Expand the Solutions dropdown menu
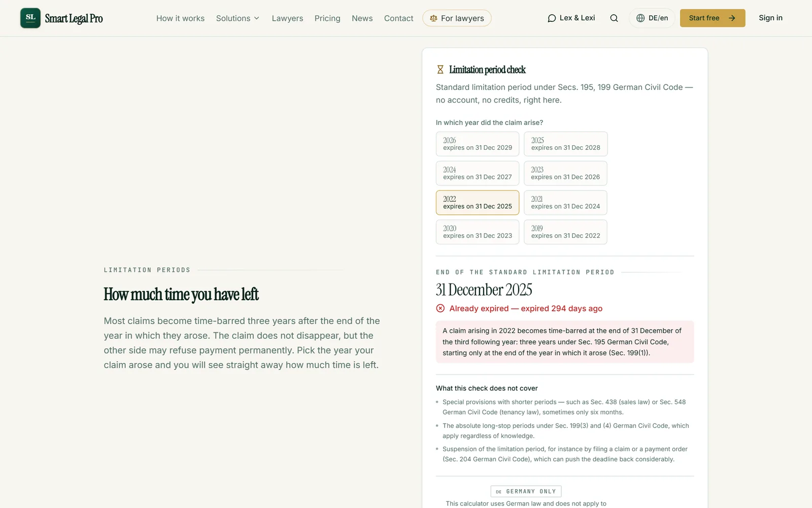The height and width of the screenshot is (508, 812). pos(238,18)
